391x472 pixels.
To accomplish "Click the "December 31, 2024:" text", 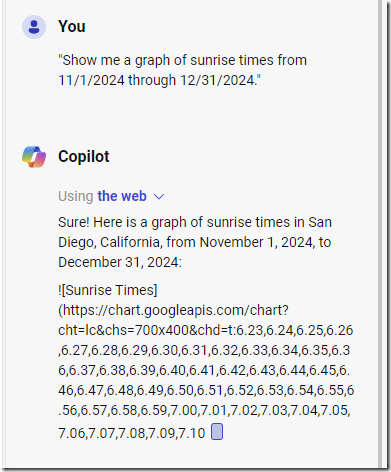I will tap(120, 262).
